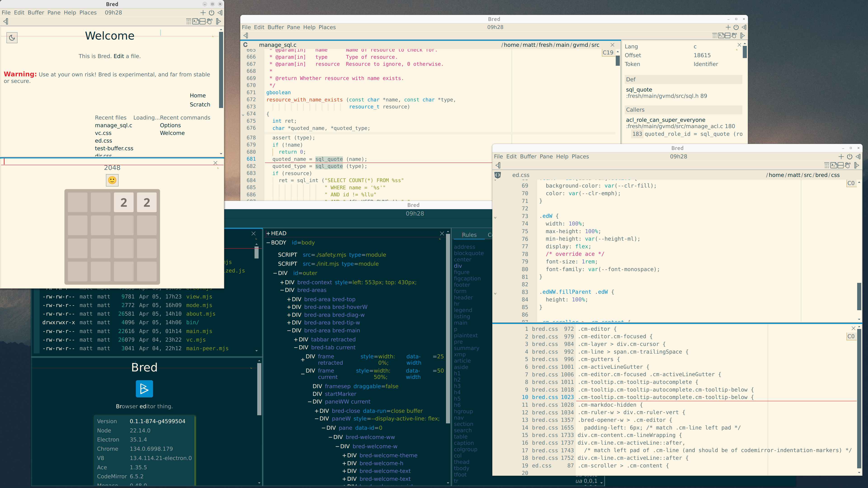Click the plus icon in manage_sql.c window
The image size is (868, 488).
(x=728, y=27)
